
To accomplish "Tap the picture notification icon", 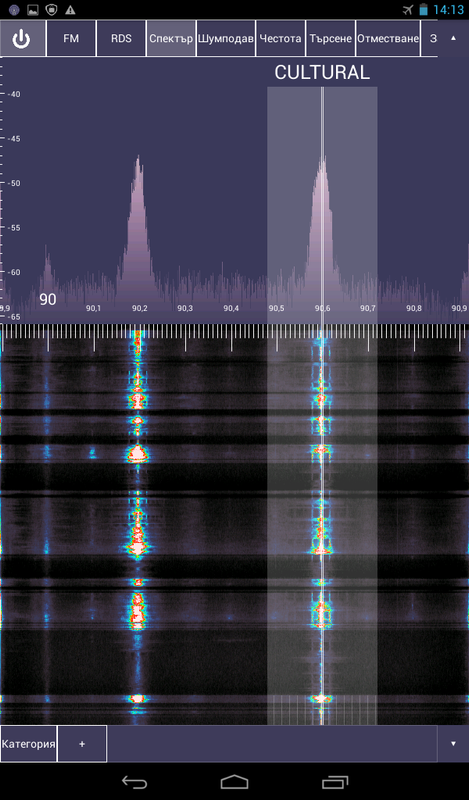I will pos(33,10).
